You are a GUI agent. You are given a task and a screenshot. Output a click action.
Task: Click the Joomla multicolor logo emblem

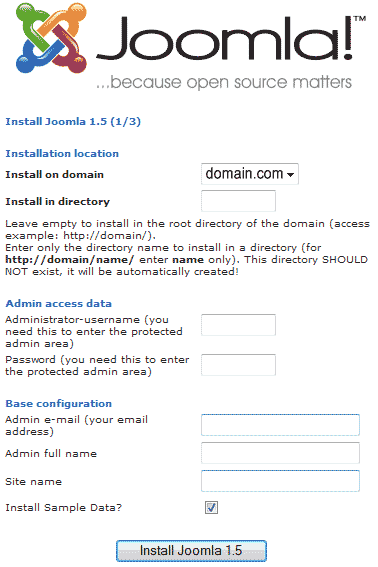click(51, 38)
